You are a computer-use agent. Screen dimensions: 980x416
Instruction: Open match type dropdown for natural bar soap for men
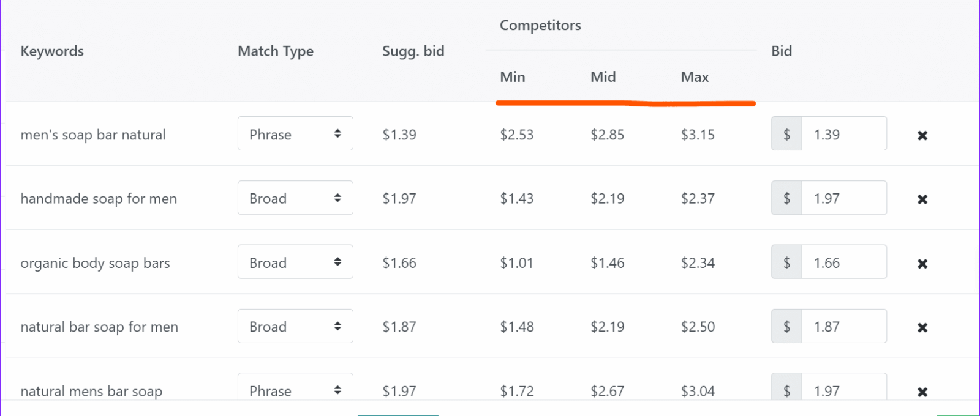pyautogui.click(x=295, y=326)
